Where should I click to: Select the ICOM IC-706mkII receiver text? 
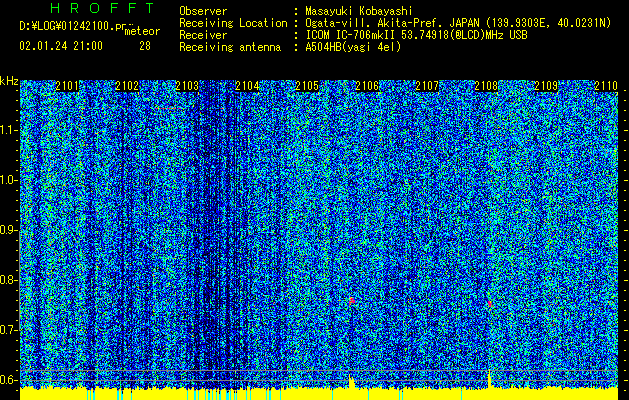(416, 35)
